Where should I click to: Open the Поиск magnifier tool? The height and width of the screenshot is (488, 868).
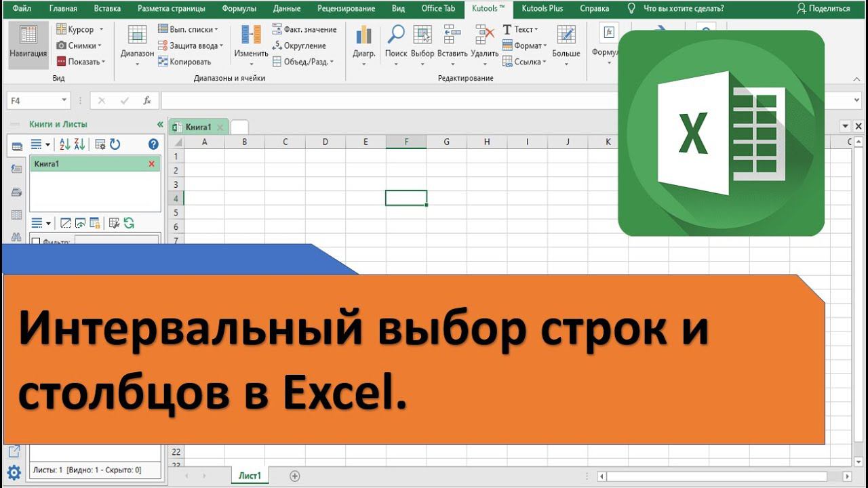click(396, 45)
